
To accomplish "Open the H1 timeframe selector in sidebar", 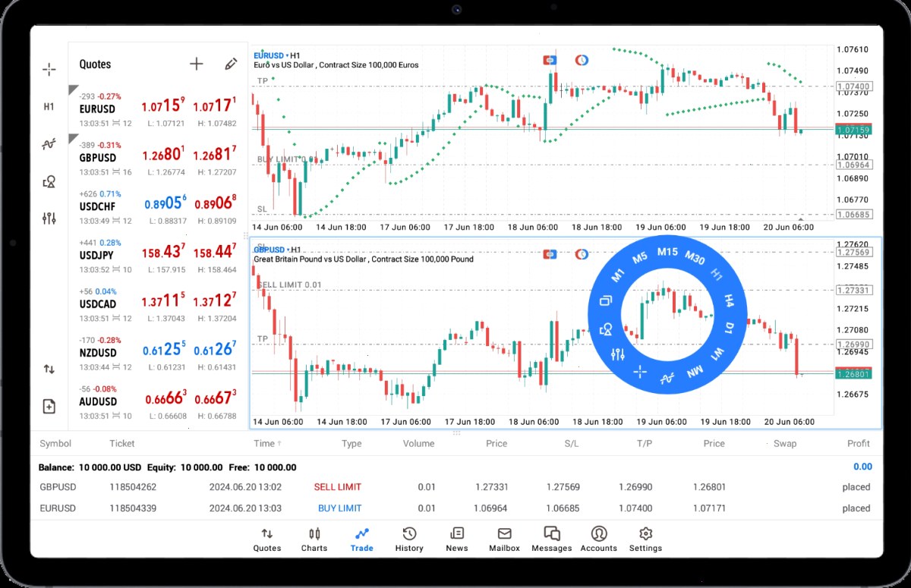I will [x=49, y=107].
